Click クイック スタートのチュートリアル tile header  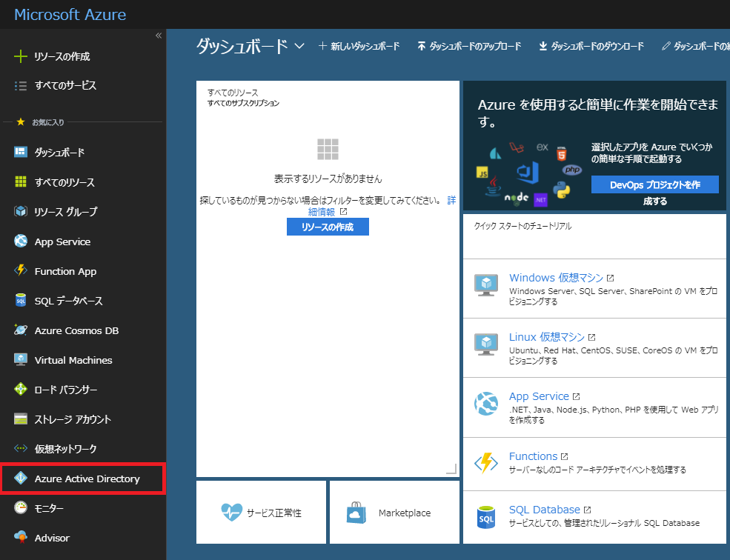pyautogui.click(x=522, y=226)
